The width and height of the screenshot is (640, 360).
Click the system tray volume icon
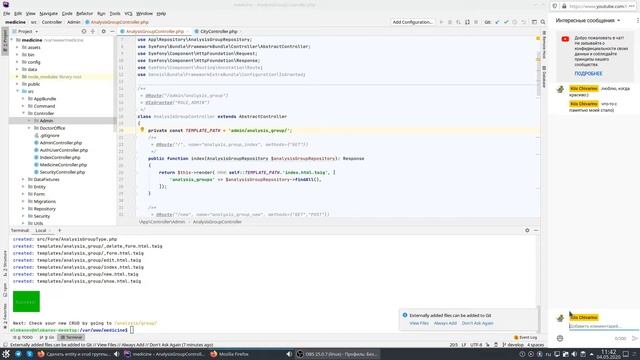(x=574, y=354)
